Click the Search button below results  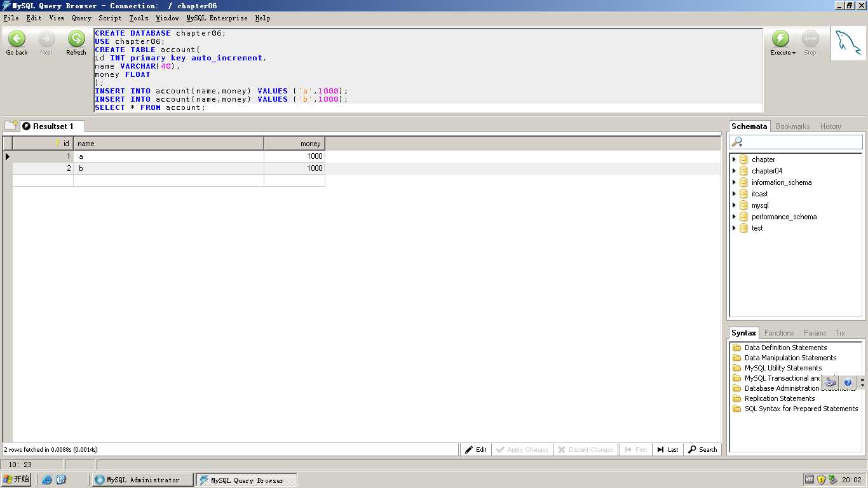click(702, 449)
